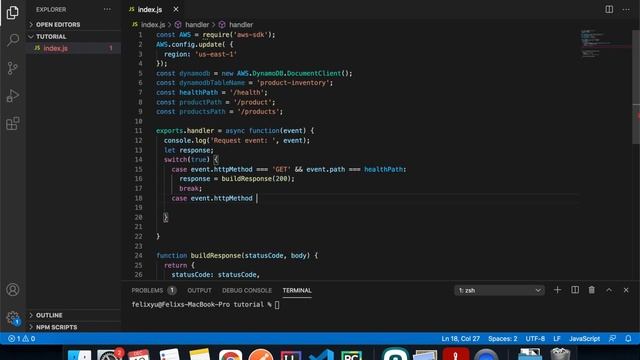
Task: Open Explorer views and more actions menu
Action: [107, 9]
